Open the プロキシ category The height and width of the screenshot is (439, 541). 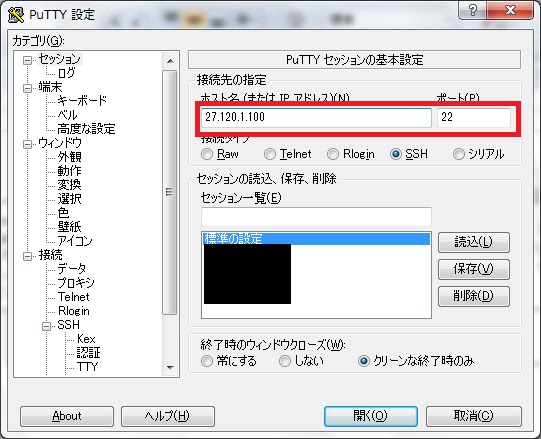coord(76,283)
